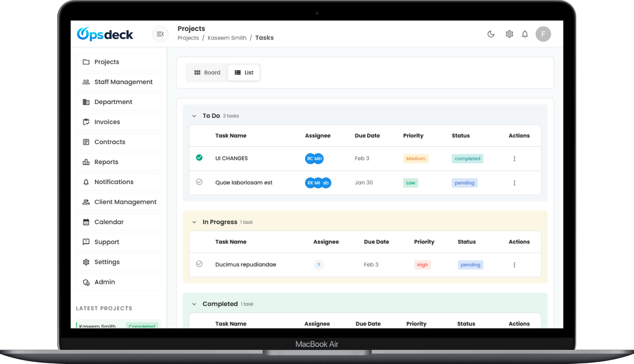Open Invoices in the sidebar

(107, 122)
